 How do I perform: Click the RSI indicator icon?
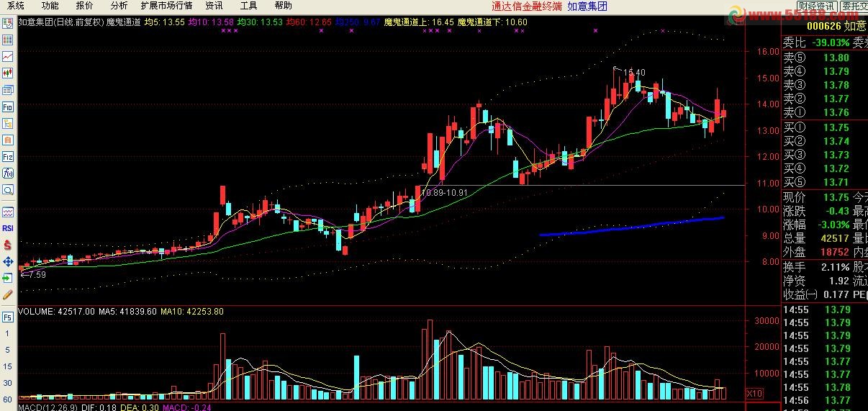(8, 228)
